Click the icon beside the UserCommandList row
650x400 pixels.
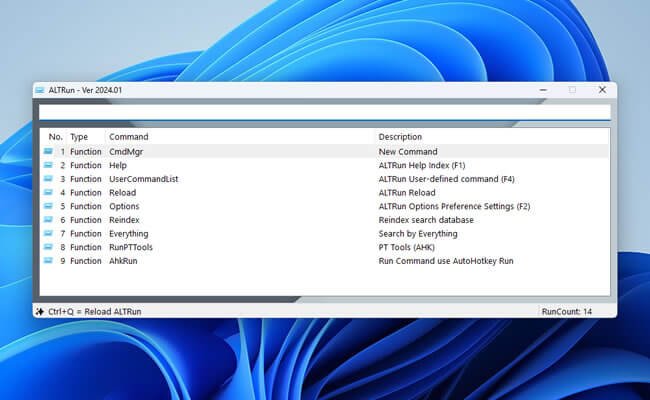(48, 179)
